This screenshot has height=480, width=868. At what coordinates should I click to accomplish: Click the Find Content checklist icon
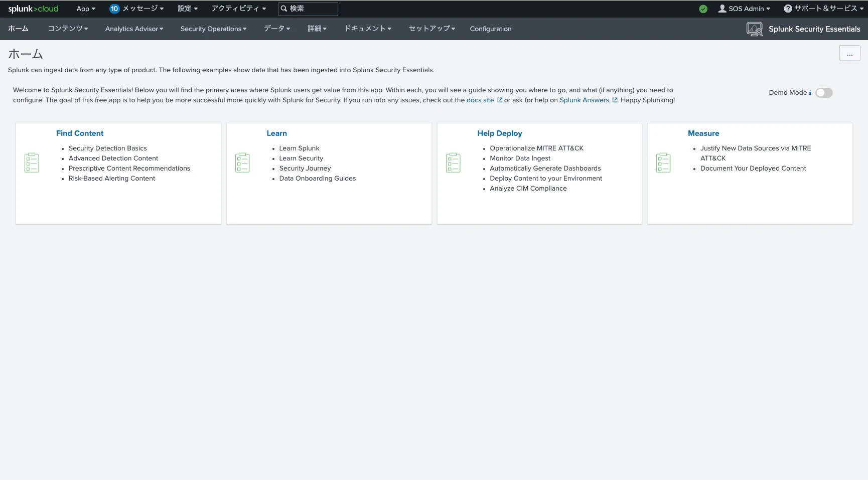point(32,163)
